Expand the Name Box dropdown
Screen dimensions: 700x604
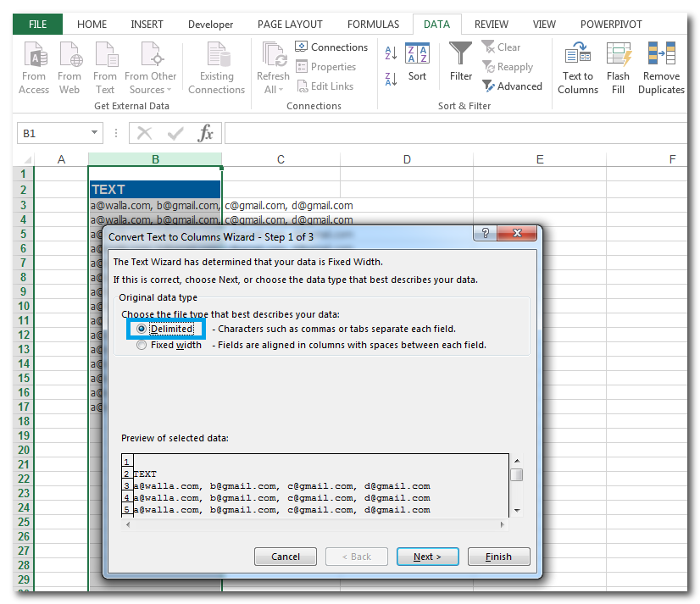(x=95, y=134)
